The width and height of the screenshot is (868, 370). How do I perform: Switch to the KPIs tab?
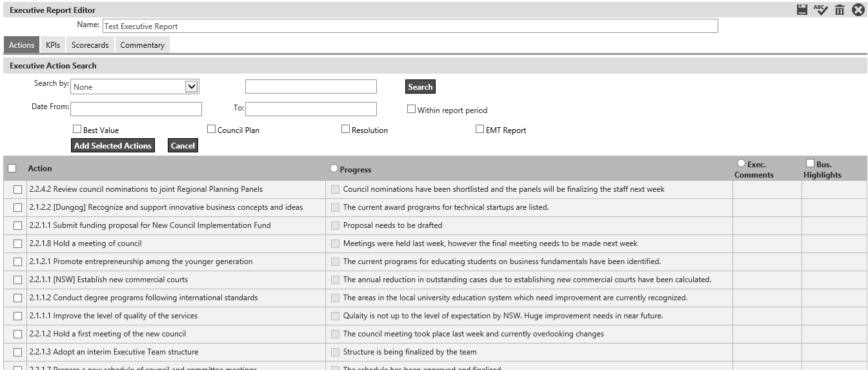tap(53, 45)
